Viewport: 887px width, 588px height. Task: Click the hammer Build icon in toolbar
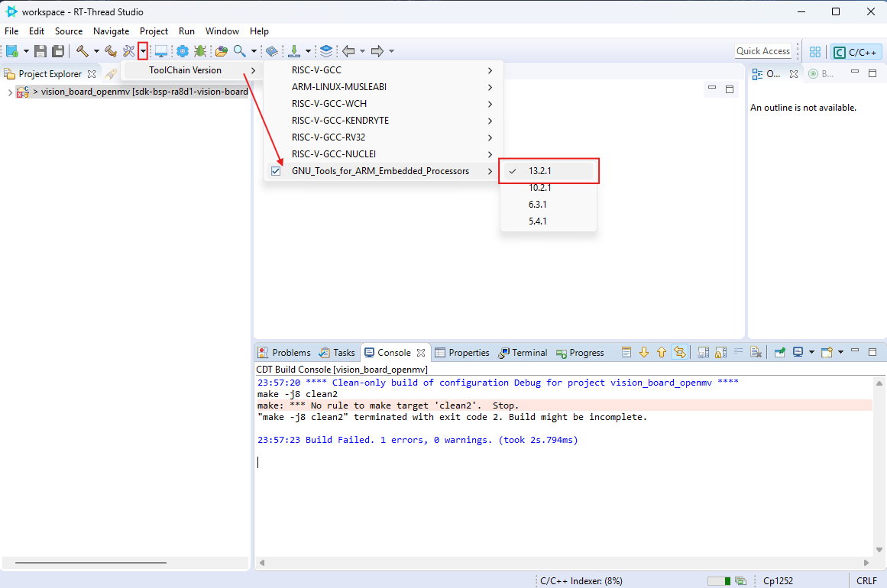pyautogui.click(x=83, y=51)
